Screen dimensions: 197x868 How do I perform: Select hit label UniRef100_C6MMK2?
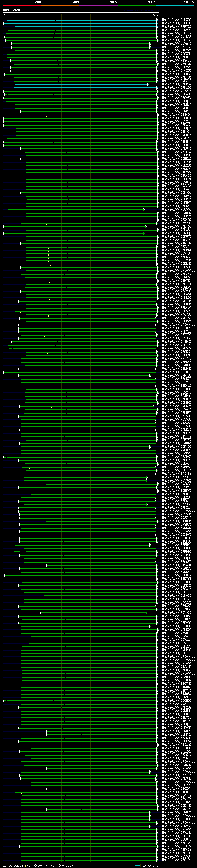click(177, 402)
